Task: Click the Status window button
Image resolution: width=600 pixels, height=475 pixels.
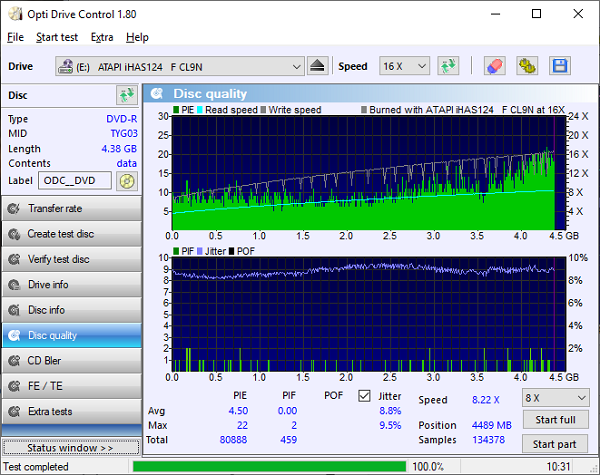Action: 71,447
